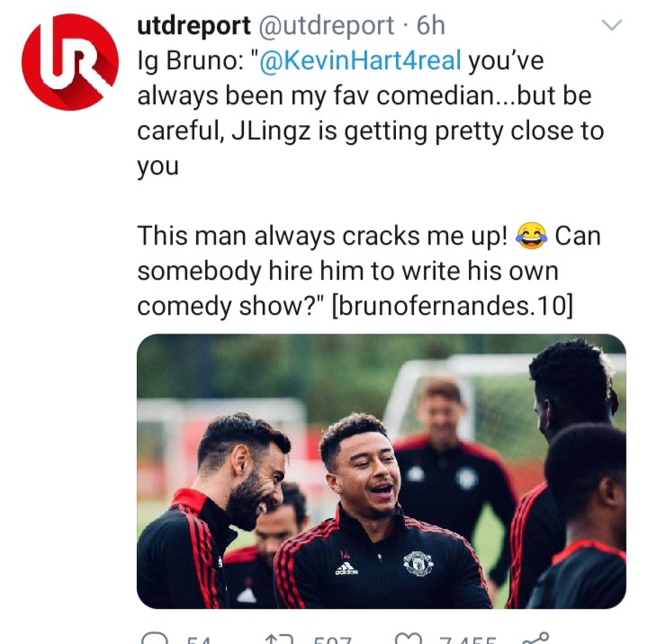Tap the adidas logo on jacket
This screenshot has height=644, width=648.
pos(346,568)
